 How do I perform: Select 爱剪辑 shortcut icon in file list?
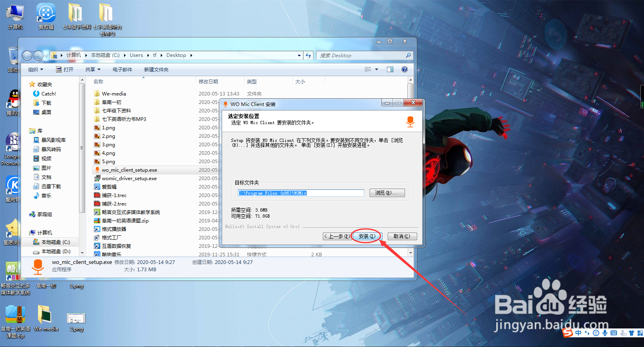tap(97, 187)
